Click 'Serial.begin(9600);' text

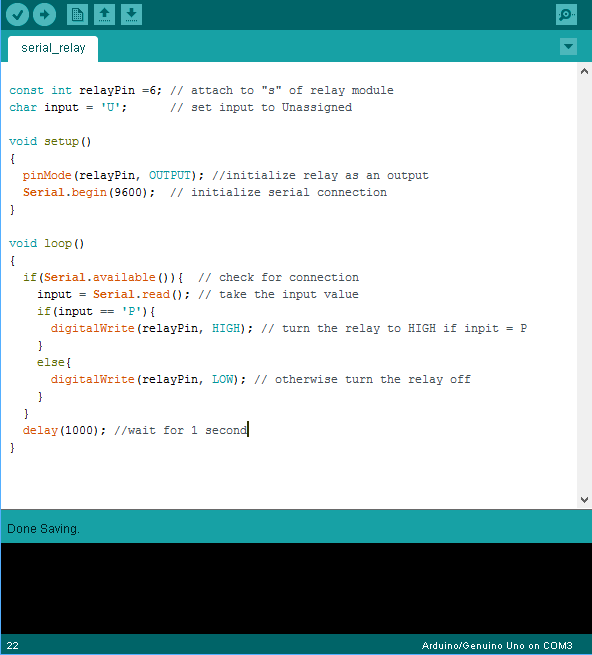[89, 193]
